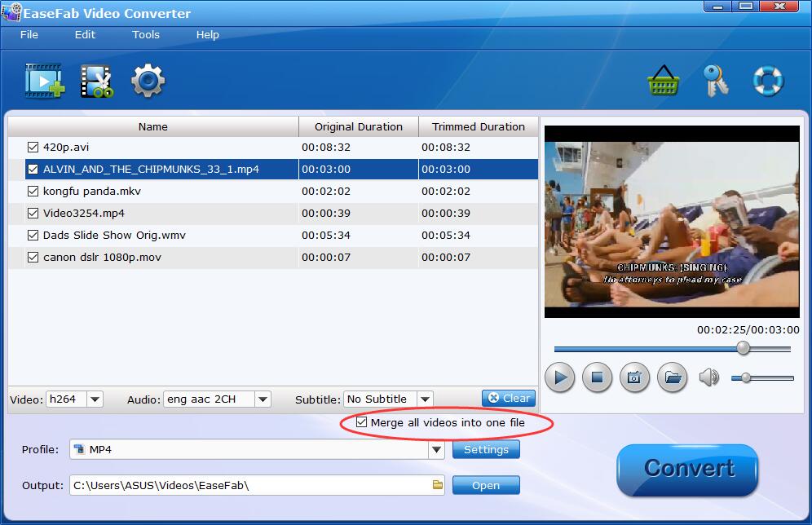Click the Name column header

152,127
